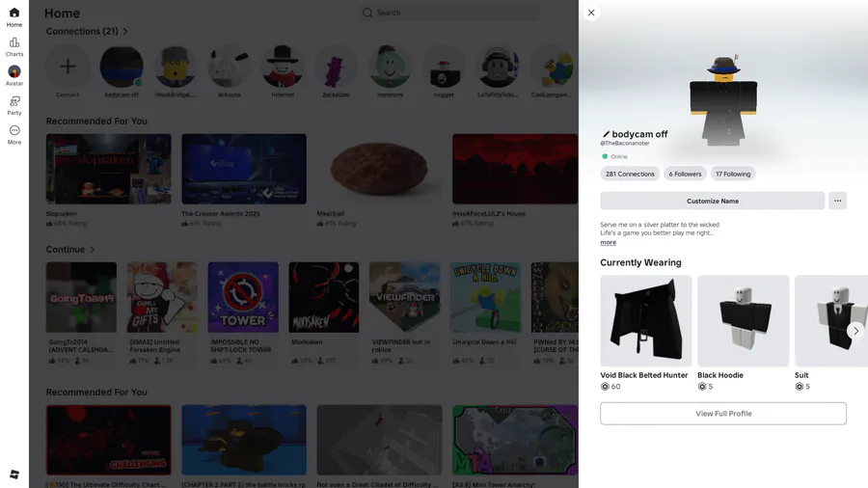
Task: Open immature connection avatar
Action: (390, 67)
